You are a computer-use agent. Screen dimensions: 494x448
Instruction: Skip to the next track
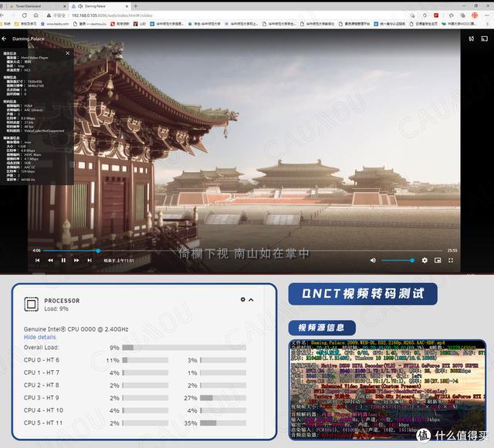[x=90, y=261]
